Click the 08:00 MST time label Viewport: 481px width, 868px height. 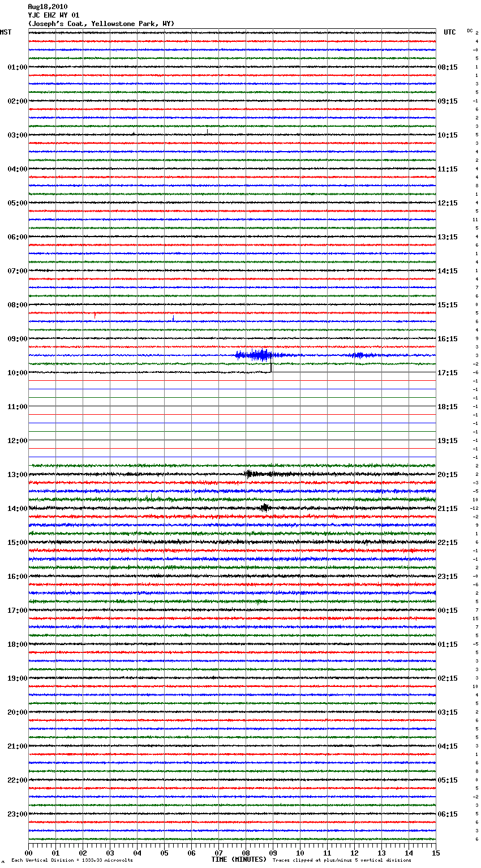pos(18,305)
